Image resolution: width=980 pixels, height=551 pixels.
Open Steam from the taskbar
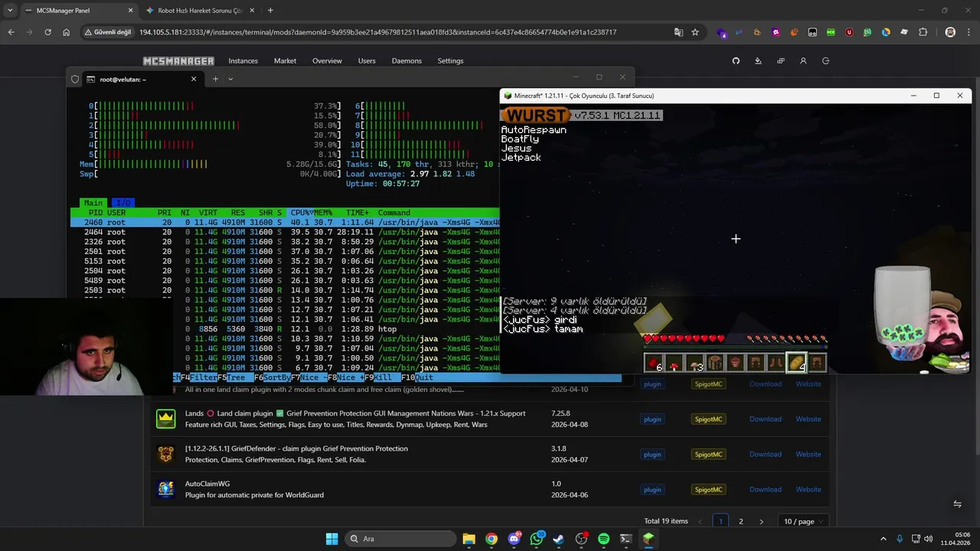tap(559, 539)
